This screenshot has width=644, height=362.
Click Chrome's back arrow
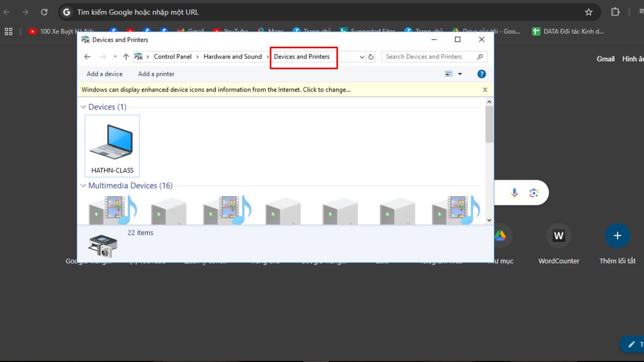click(x=6, y=12)
